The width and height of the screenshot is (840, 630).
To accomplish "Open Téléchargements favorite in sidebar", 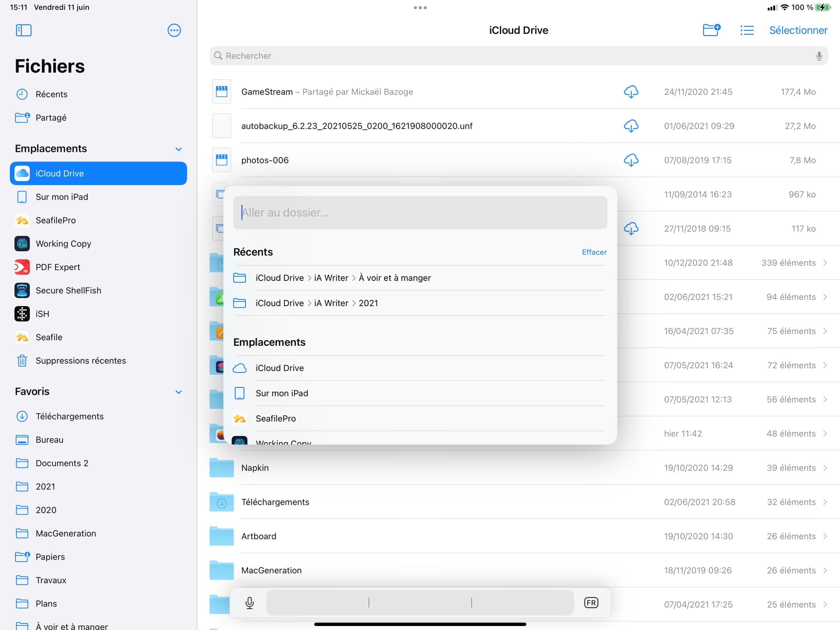I will [98, 417].
